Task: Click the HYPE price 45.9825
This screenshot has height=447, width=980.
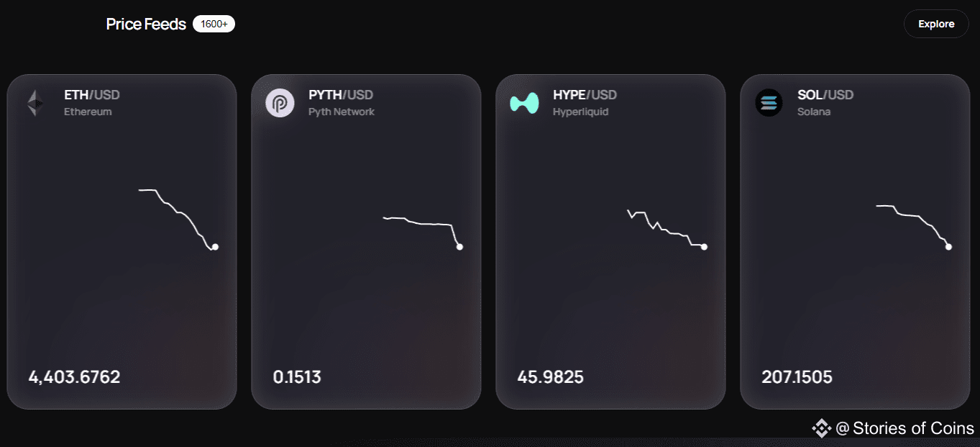Action: (550, 376)
